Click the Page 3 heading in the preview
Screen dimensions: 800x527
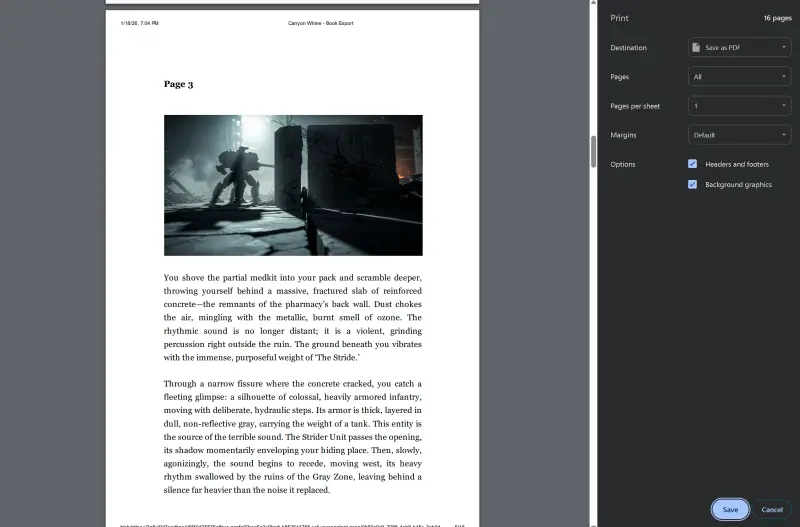179,84
